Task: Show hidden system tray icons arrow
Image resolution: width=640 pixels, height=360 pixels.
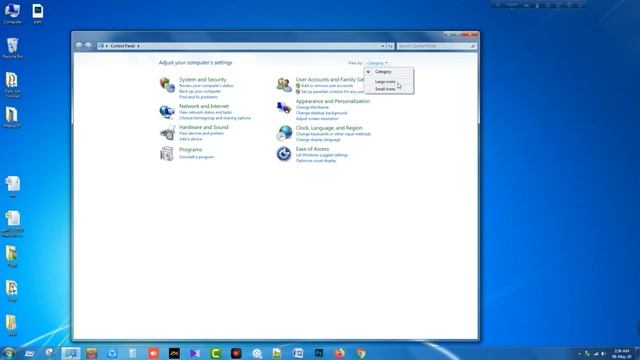Action: click(579, 354)
